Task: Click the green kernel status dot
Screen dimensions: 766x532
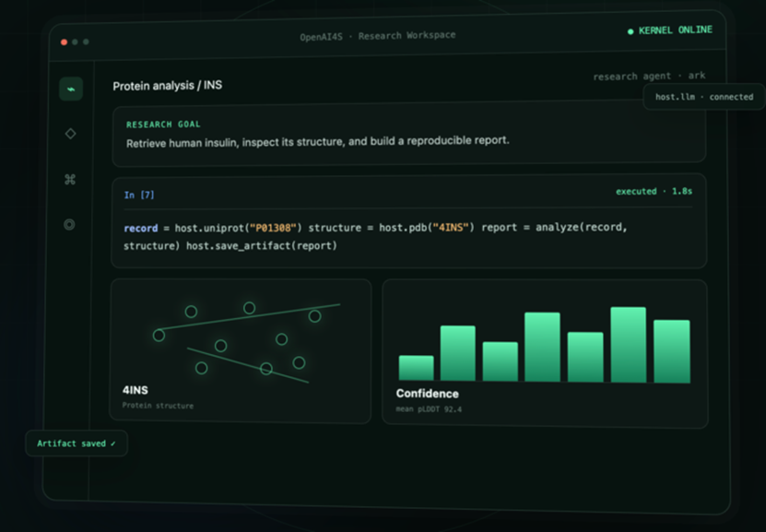Action: point(630,31)
